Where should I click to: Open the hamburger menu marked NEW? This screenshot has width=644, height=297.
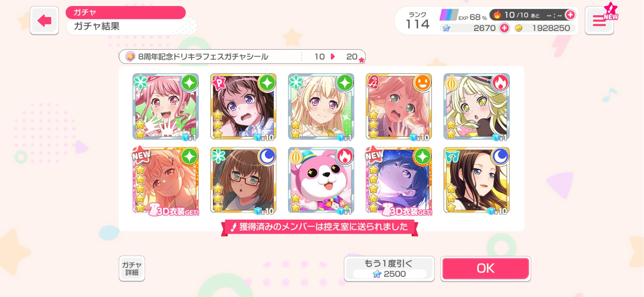pyautogui.click(x=600, y=21)
